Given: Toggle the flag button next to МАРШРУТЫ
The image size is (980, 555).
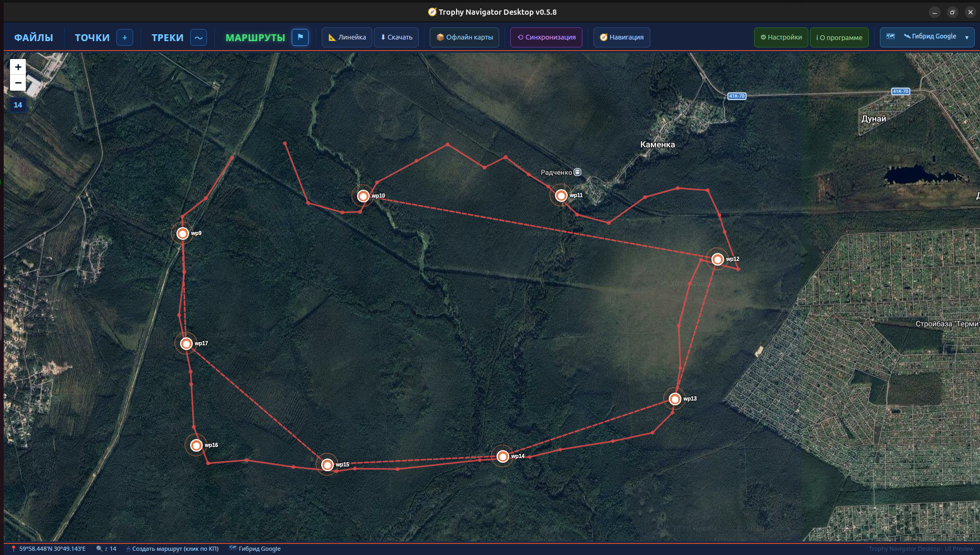Looking at the screenshot, I should (x=300, y=37).
